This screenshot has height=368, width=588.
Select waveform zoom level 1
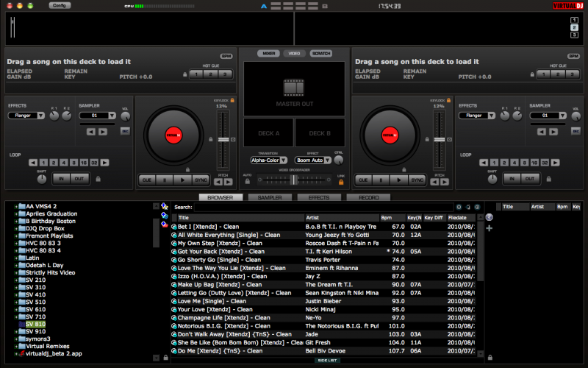574,21
